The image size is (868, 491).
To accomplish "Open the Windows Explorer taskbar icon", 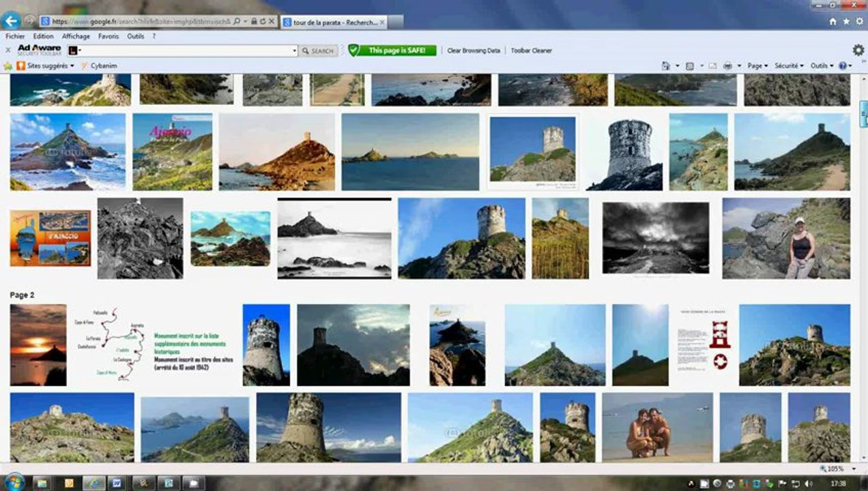I will point(42,483).
